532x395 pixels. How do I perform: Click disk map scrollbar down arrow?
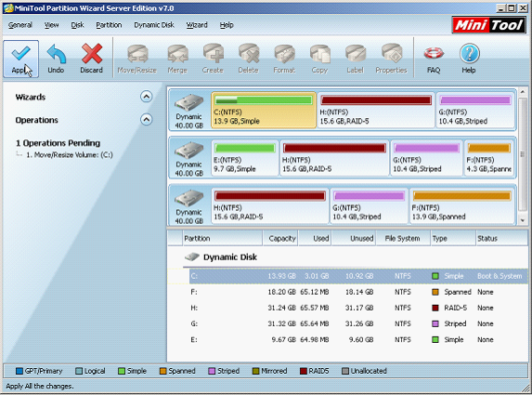(x=523, y=220)
